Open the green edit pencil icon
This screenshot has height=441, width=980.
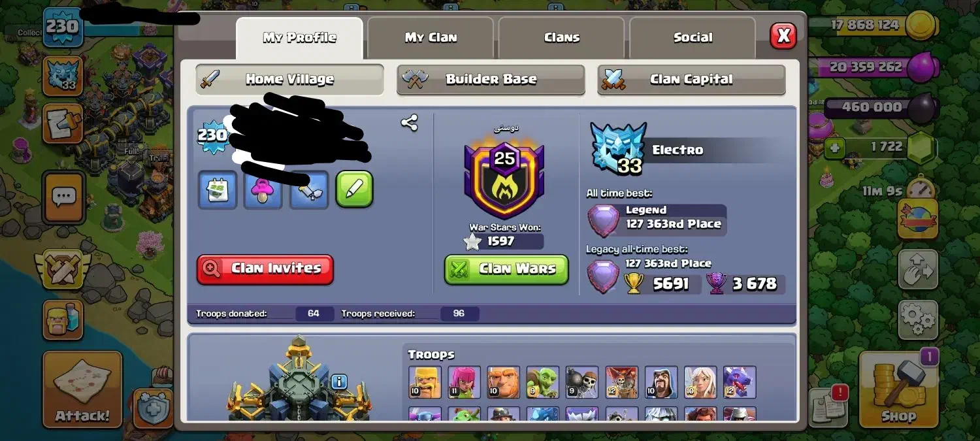point(355,189)
